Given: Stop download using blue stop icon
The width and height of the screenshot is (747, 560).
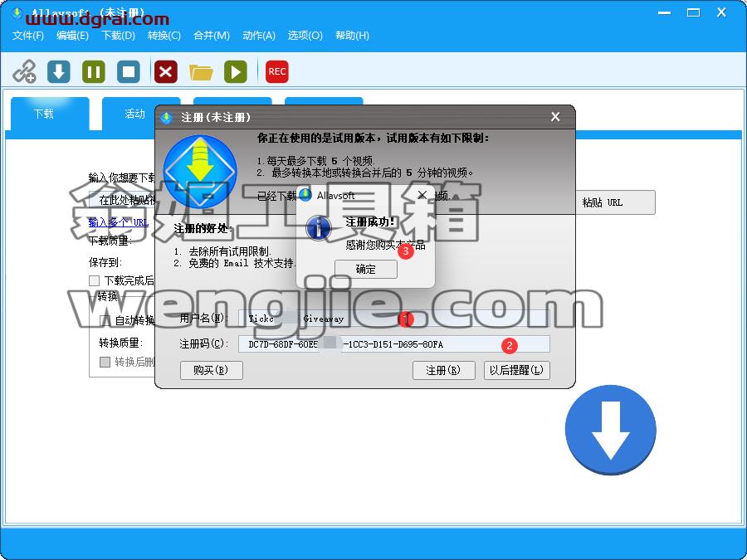Looking at the screenshot, I should coord(129,71).
